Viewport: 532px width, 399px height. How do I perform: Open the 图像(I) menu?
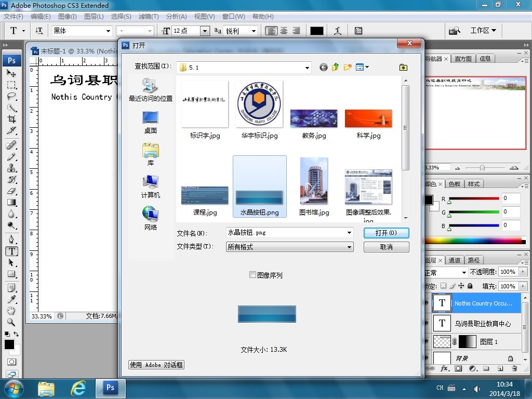coord(67,16)
